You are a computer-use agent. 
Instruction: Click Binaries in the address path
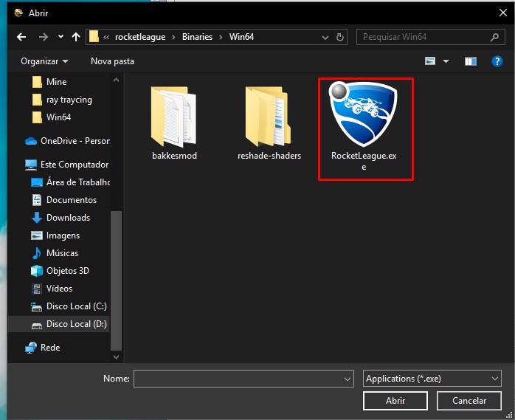pyautogui.click(x=198, y=37)
